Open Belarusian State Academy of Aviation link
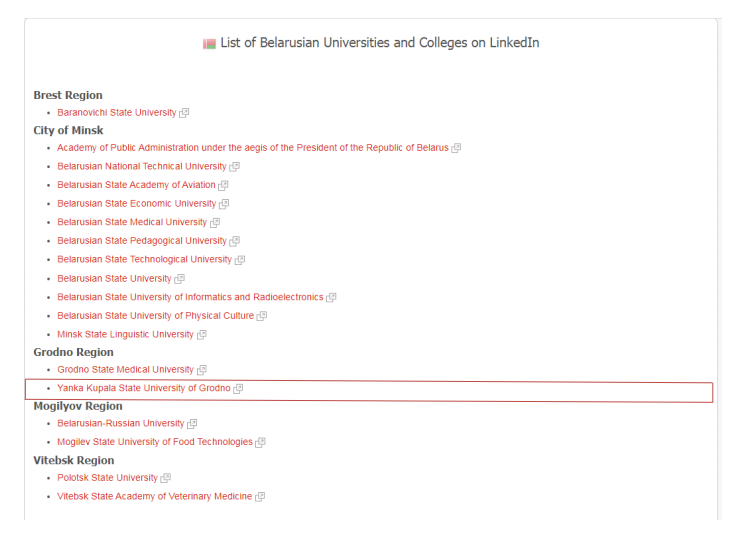This screenshot has height=543, width=739. [136, 185]
